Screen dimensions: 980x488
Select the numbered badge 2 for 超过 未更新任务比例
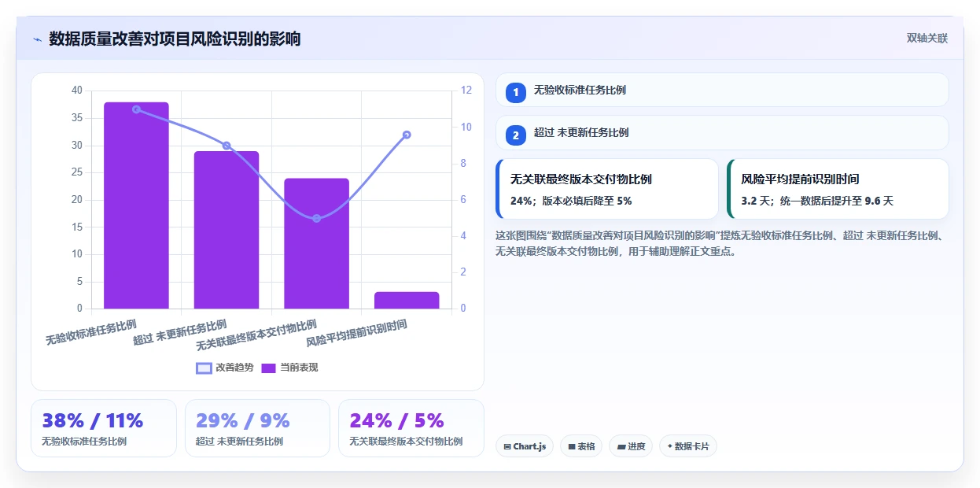tap(516, 135)
